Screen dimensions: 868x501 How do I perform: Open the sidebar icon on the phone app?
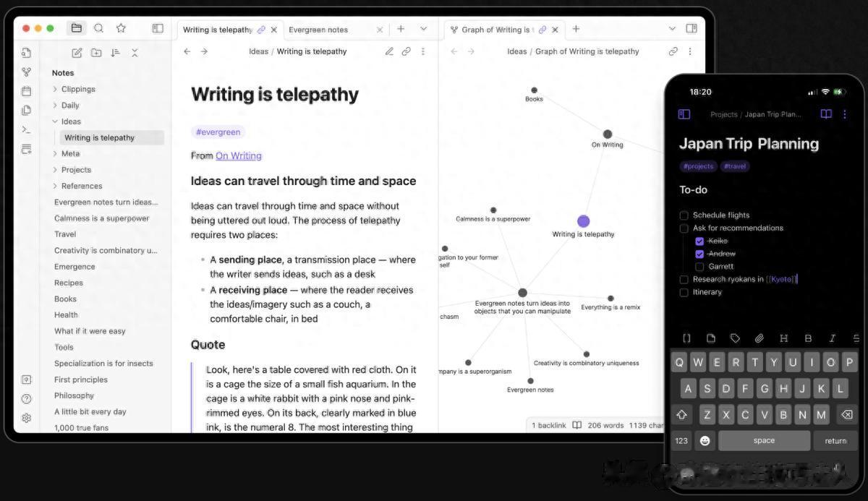(x=684, y=114)
